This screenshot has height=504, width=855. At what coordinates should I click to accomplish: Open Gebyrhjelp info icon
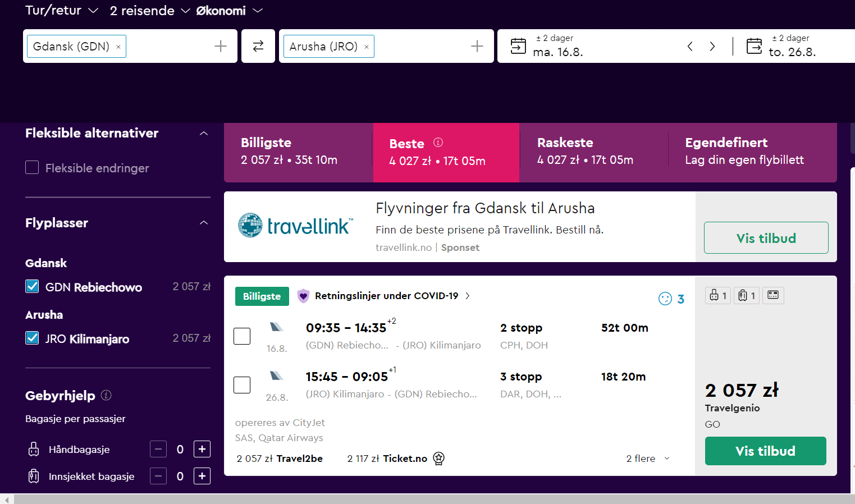106,395
